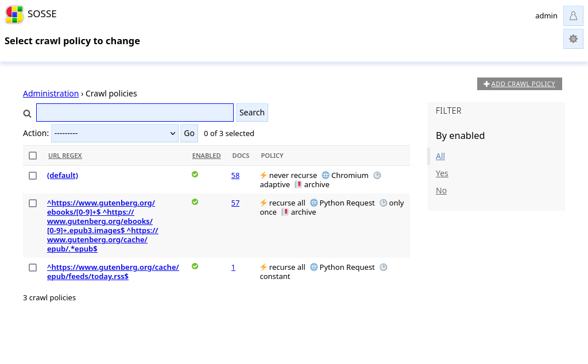The image size is (588, 364).
Task: Open the (default) crawl policy
Action: pyautogui.click(x=63, y=175)
